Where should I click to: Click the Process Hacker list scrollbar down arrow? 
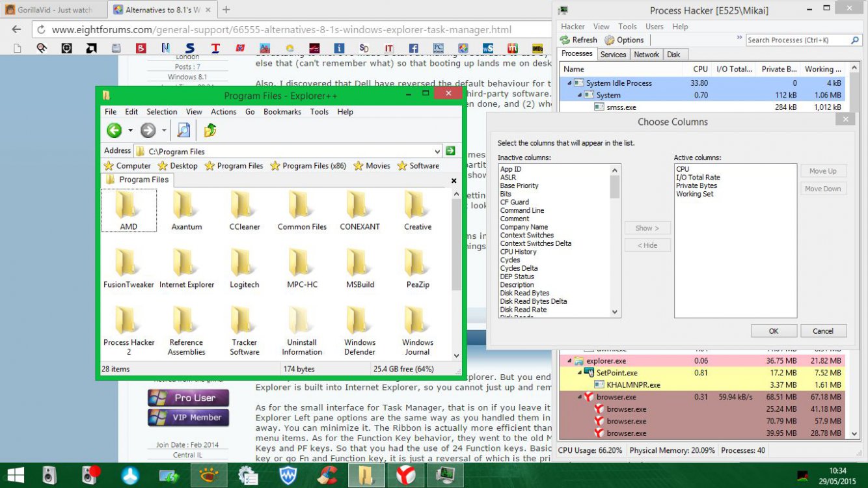(x=855, y=433)
